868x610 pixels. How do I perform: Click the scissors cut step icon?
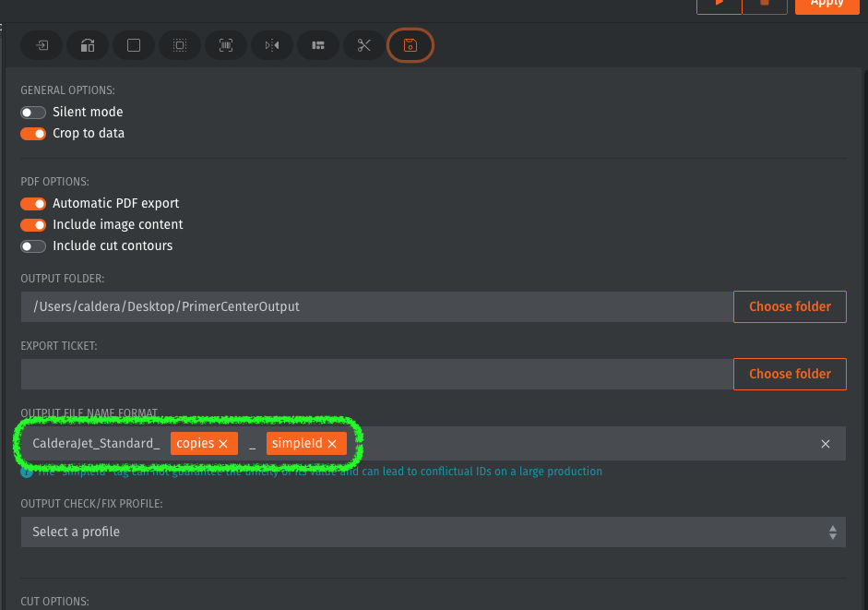tap(363, 45)
